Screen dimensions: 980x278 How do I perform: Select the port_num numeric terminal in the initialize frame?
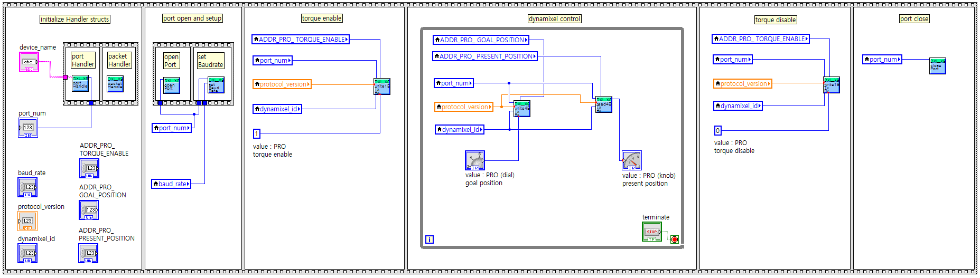(28, 128)
